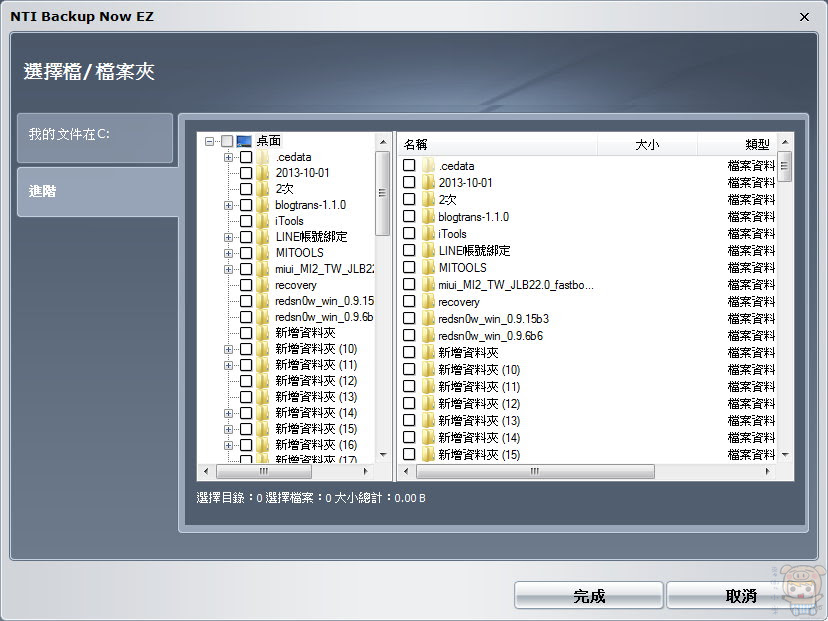Click miui_MI2_TW folder icon in file list
828x621 pixels.
(x=428, y=285)
